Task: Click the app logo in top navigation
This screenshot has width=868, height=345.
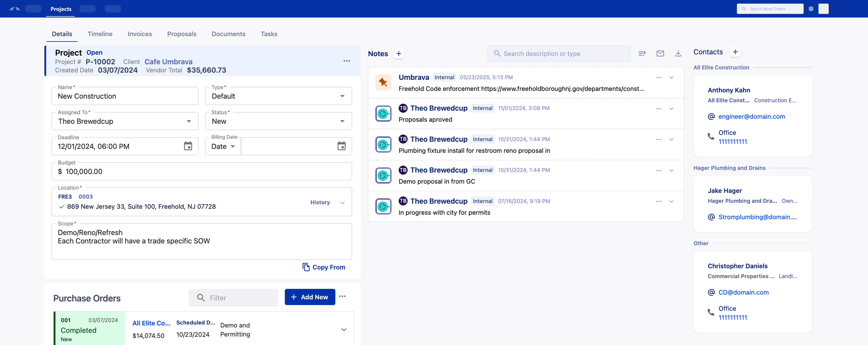Action: tap(15, 9)
